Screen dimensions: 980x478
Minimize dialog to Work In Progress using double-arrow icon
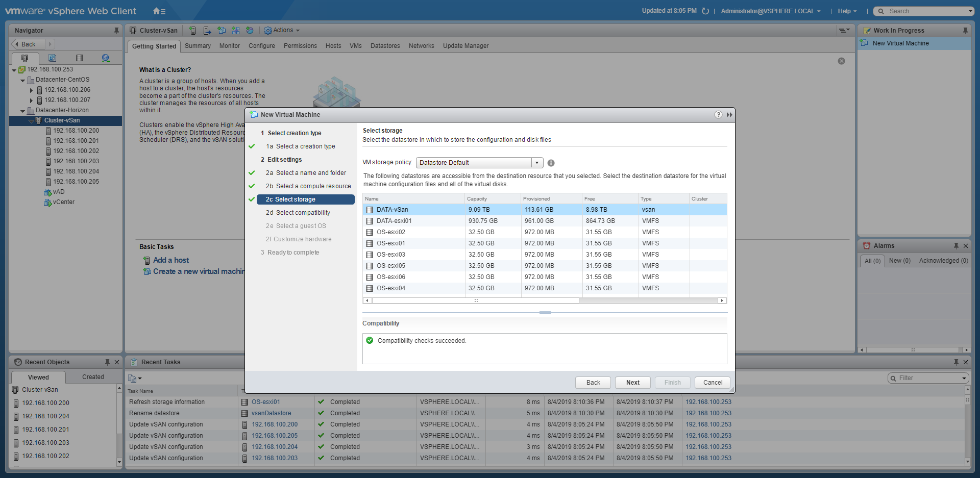729,115
